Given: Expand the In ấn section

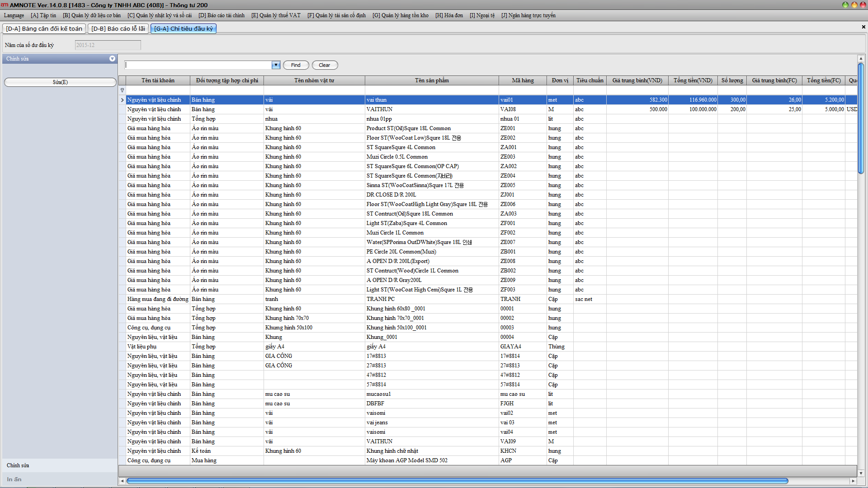Looking at the screenshot, I should coord(14,479).
